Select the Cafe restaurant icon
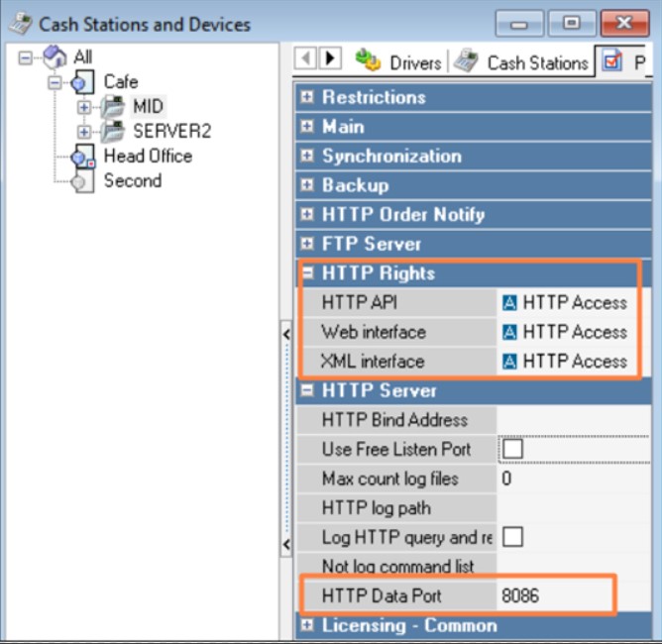The image size is (662, 644). click(83, 82)
